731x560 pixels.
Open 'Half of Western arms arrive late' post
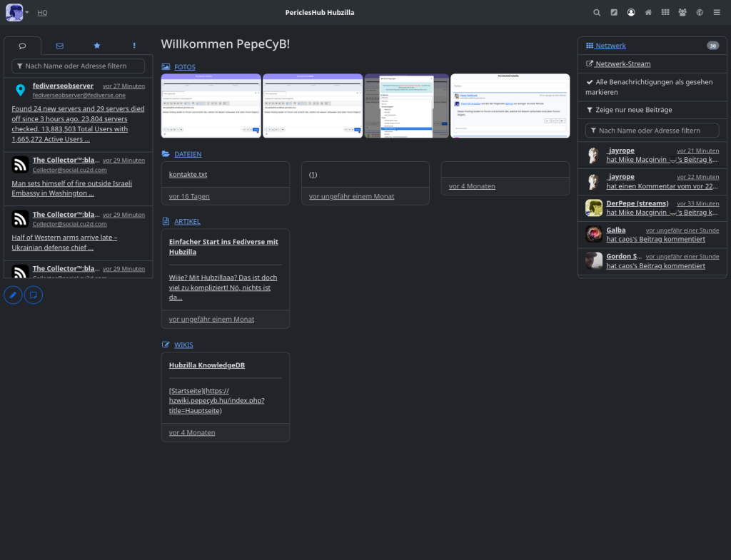64,243
